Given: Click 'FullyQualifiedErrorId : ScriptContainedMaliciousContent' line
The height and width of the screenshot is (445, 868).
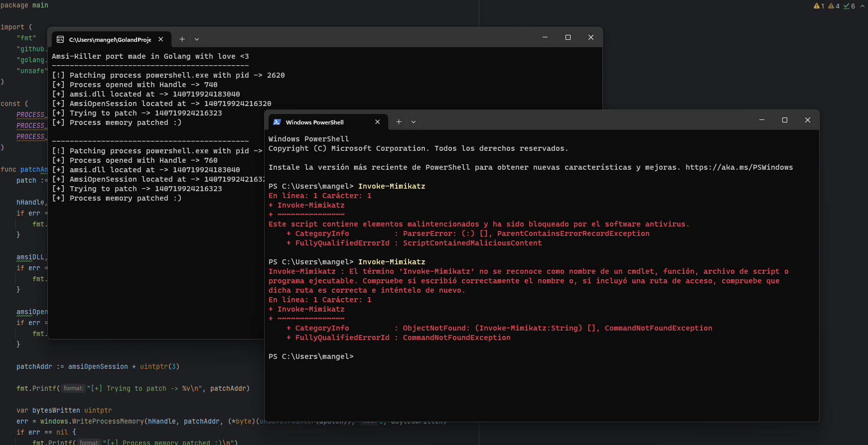Looking at the screenshot, I should pyautogui.click(x=414, y=243).
